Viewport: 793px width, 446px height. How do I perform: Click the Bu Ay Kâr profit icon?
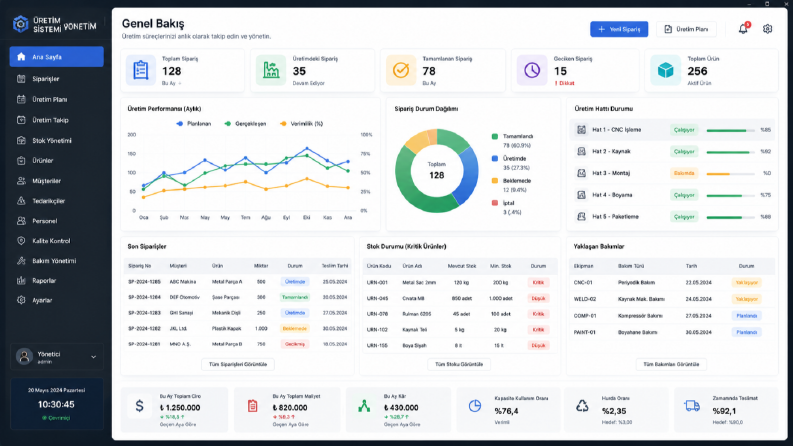point(364,406)
